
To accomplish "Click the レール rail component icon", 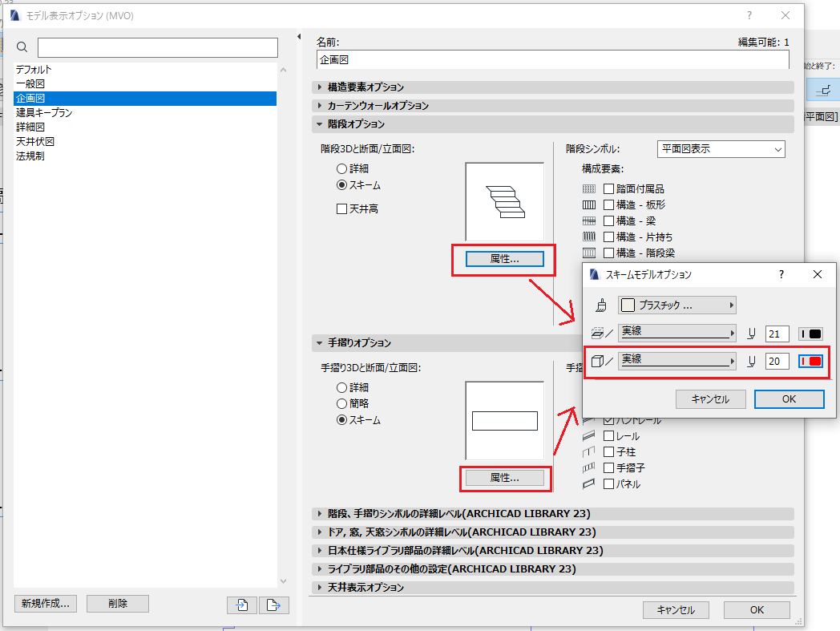I will point(589,436).
